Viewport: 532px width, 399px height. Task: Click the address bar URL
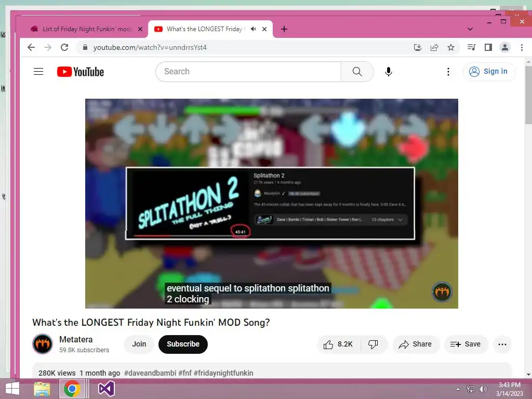(150, 47)
